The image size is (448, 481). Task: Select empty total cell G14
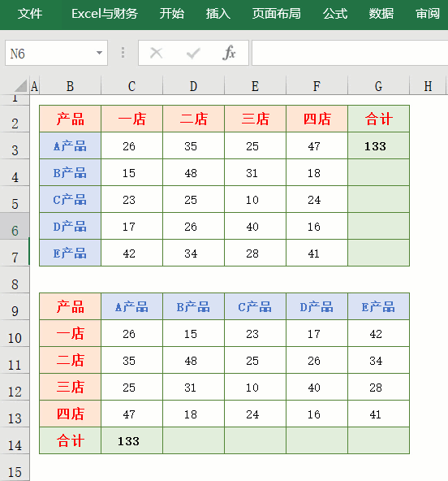pos(378,441)
